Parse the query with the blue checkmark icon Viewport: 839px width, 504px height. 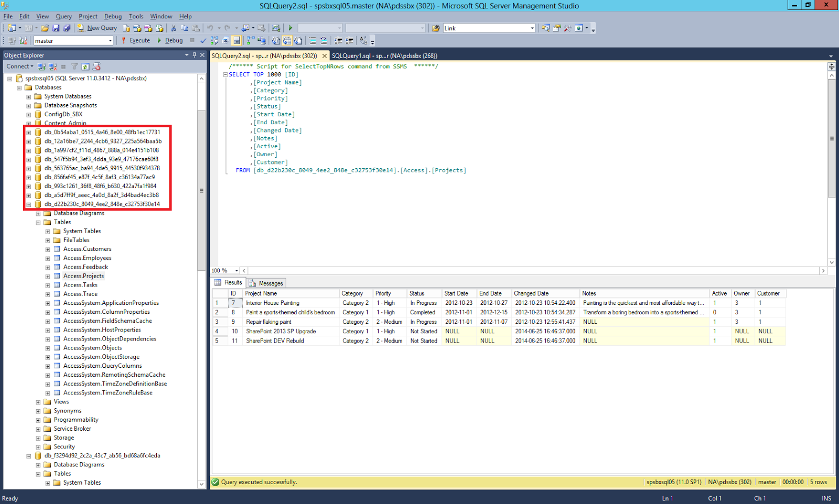pos(203,41)
